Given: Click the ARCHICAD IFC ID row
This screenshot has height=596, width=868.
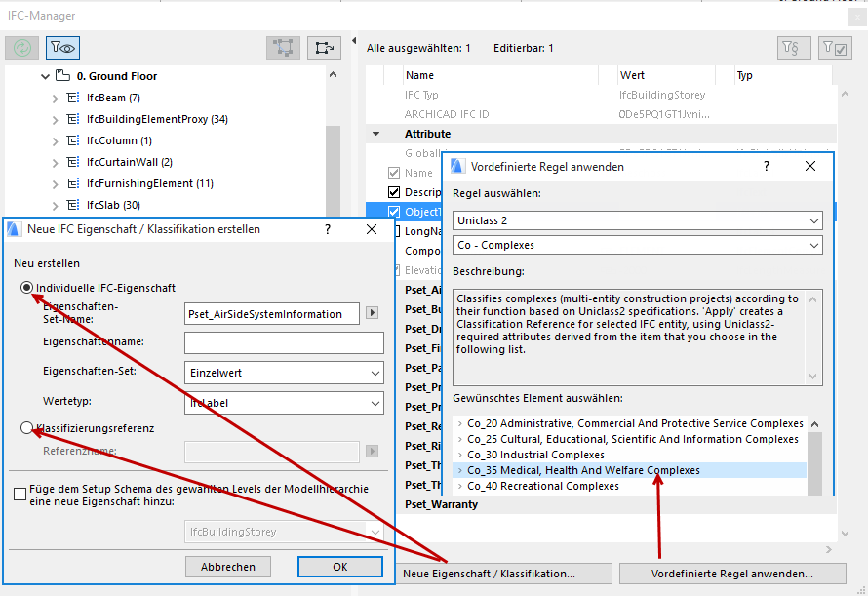Looking at the screenshot, I should pyautogui.click(x=601, y=114).
